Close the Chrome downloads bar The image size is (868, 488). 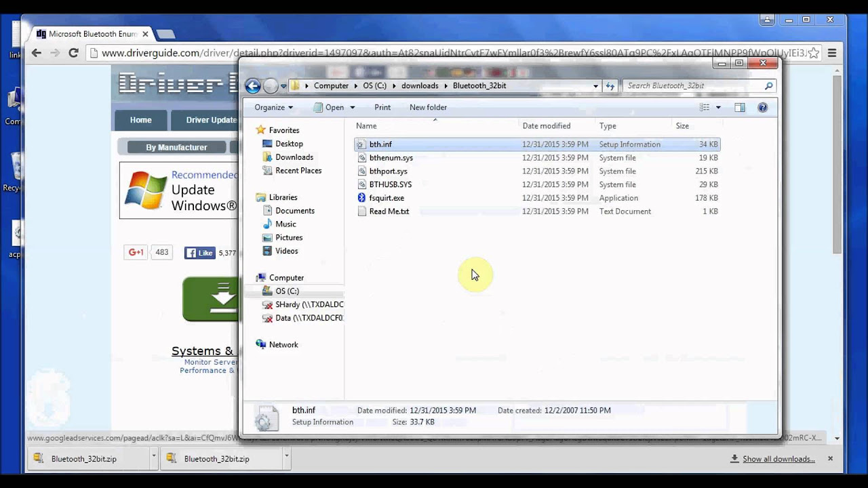click(x=830, y=459)
